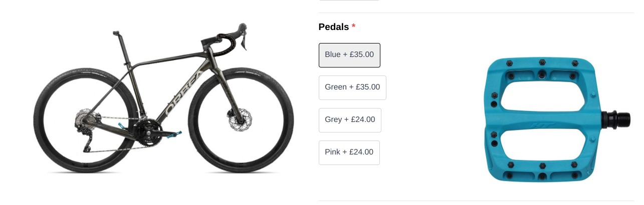Click the Pedals section heading

pos(334,27)
